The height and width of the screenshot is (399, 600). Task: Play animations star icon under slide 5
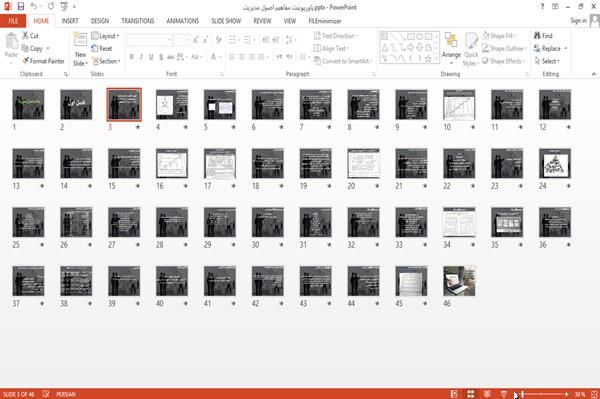(x=233, y=127)
